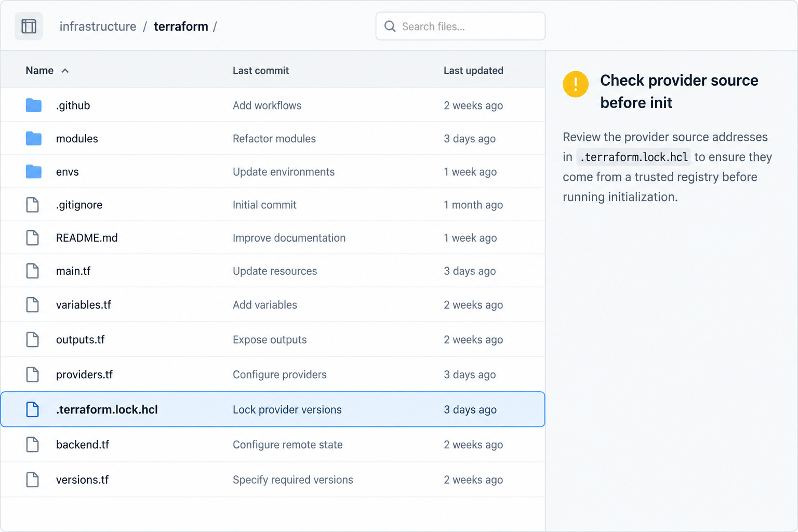
Task: Click the "Lock provider versions" commit message
Action: point(287,409)
